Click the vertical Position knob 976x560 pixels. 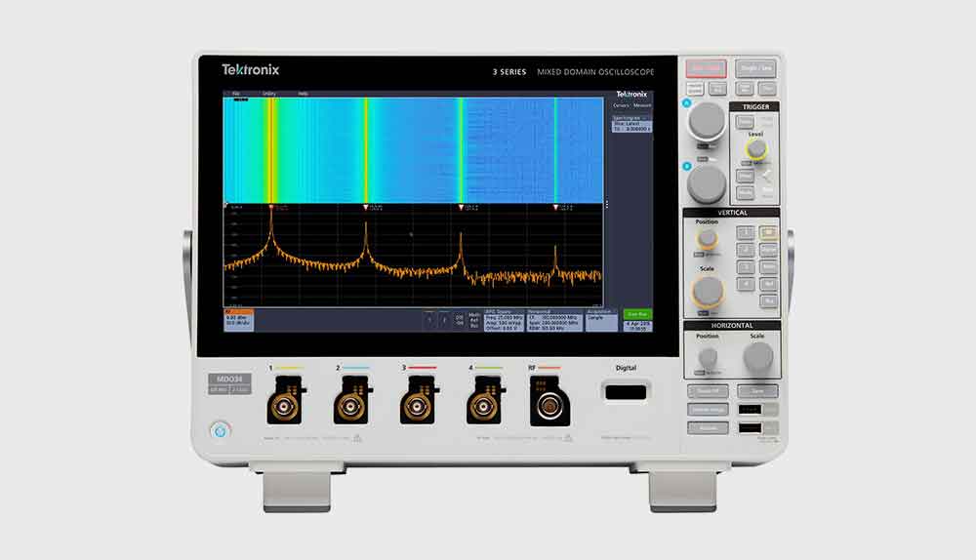[x=707, y=239]
